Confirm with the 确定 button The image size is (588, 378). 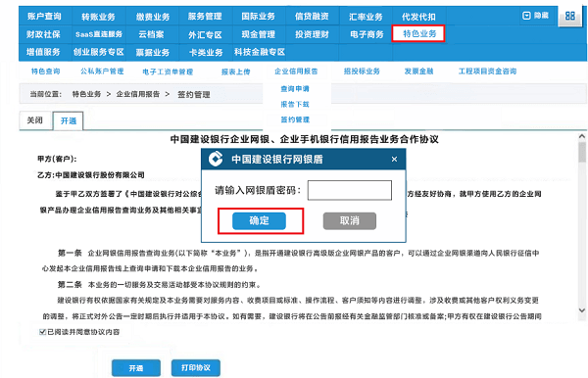[x=259, y=220]
